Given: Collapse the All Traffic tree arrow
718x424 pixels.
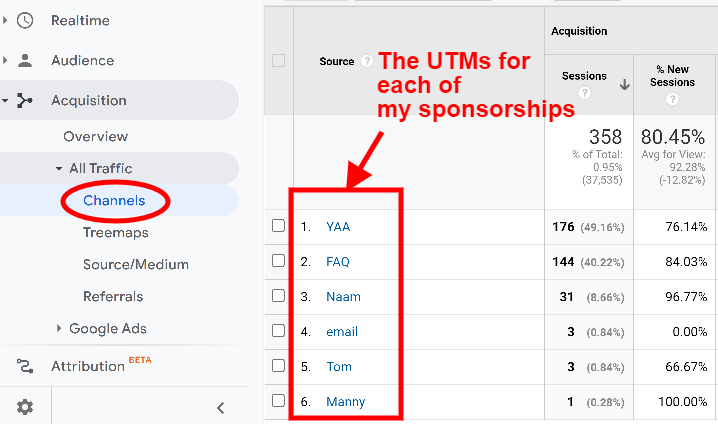Looking at the screenshot, I should click(59, 169).
